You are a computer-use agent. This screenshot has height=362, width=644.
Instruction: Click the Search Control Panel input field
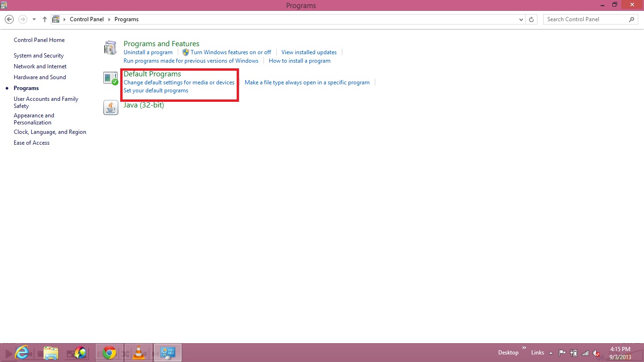point(585,19)
